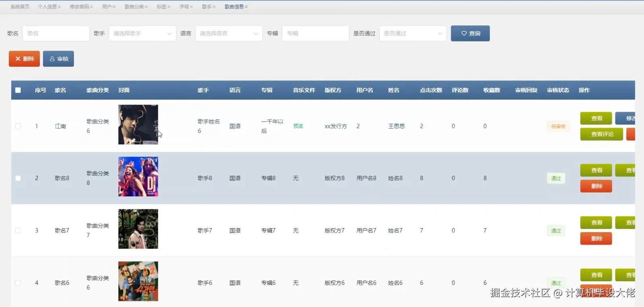Click the 一千年以后 album cell

(272, 126)
